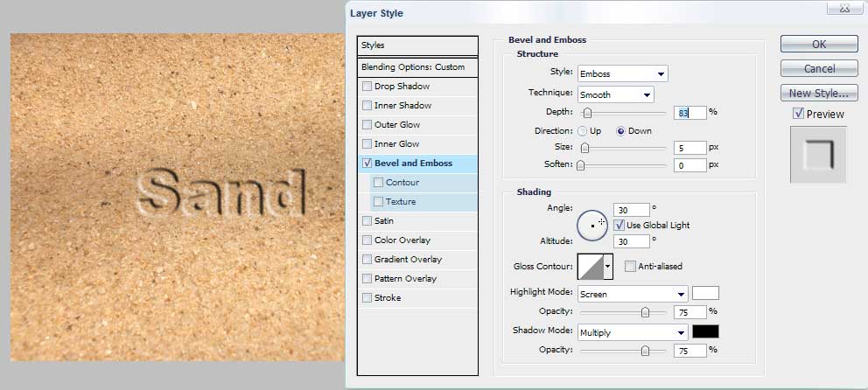Enable the Drop Shadow effect checkbox
Image resolution: width=868 pixels, height=390 pixels.
[x=367, y=87]
